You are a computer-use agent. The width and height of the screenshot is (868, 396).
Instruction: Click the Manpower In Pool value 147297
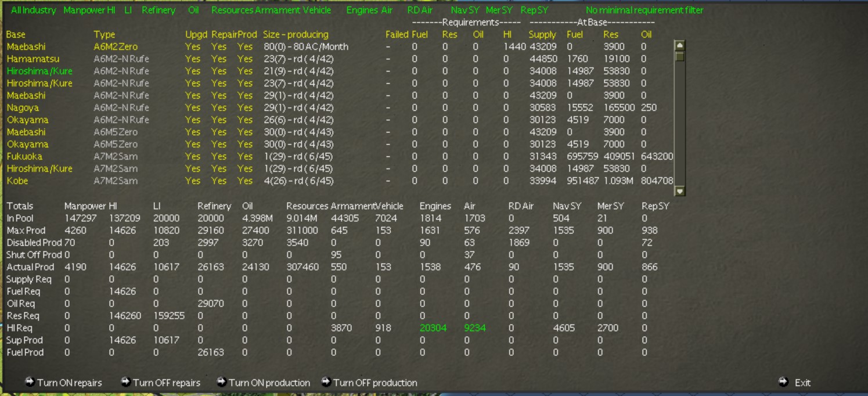click(x=80, y=218)
